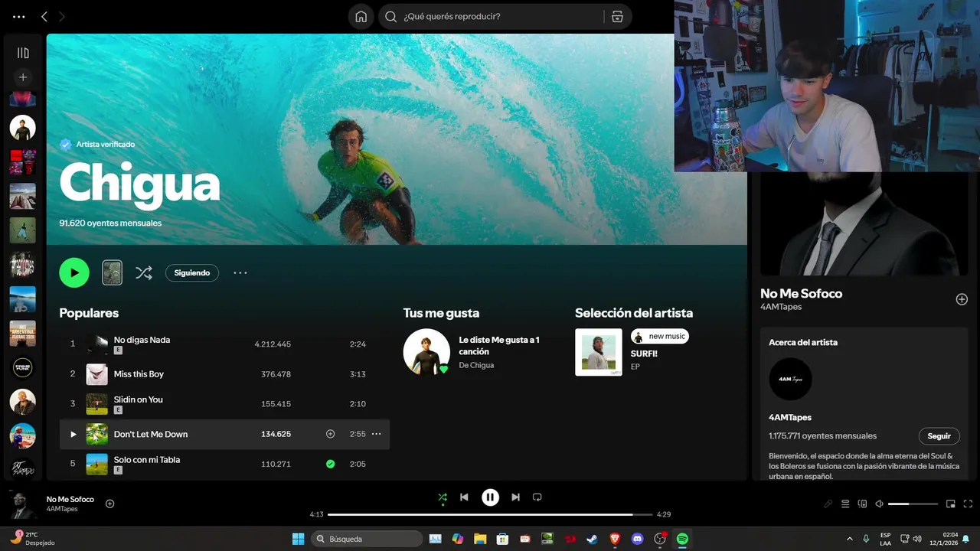Expand Your Library sidebar
980x551 pixels.
(23, 53)
